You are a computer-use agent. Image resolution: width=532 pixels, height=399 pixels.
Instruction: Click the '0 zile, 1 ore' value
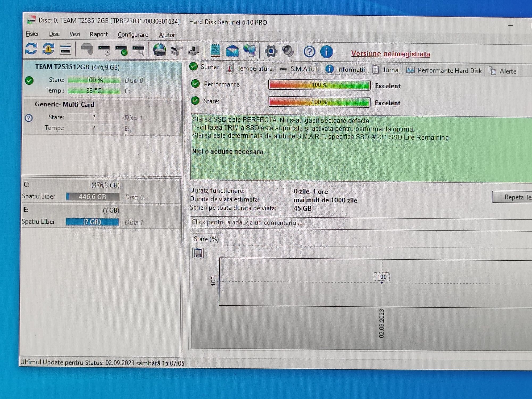[311, 192]
